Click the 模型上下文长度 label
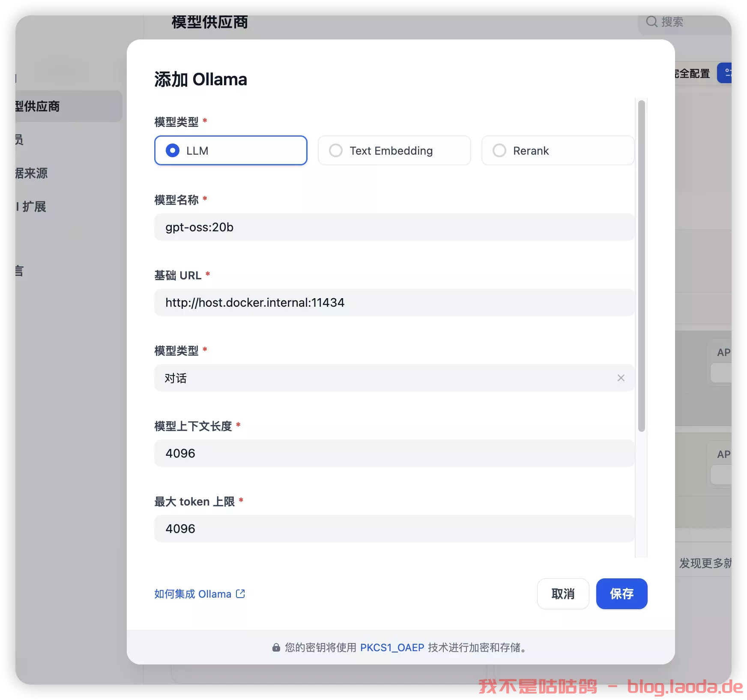This screenshot has height=700, width=747. tap(193, 426)
